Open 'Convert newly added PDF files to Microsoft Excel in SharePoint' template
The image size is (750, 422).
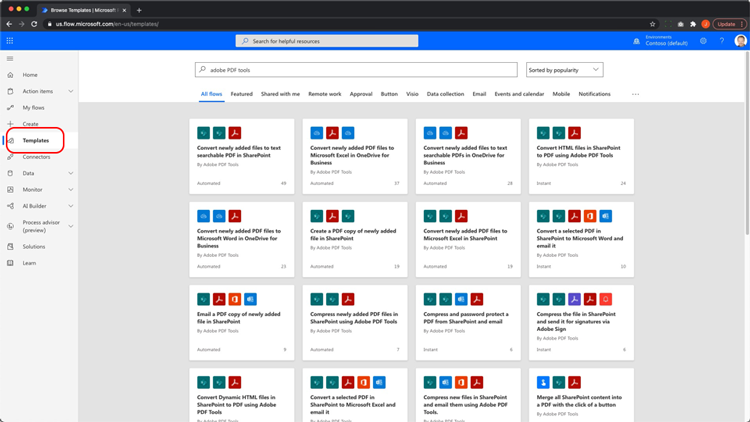pos(468,239)
